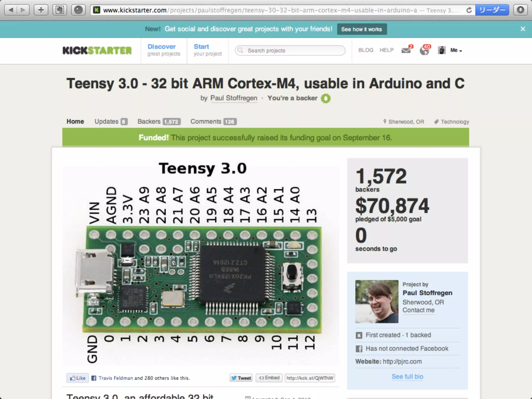The height and width of the screenshot is (399, 532).
Task: Reload the page with the refresh icon
Action: click(469, 10)
